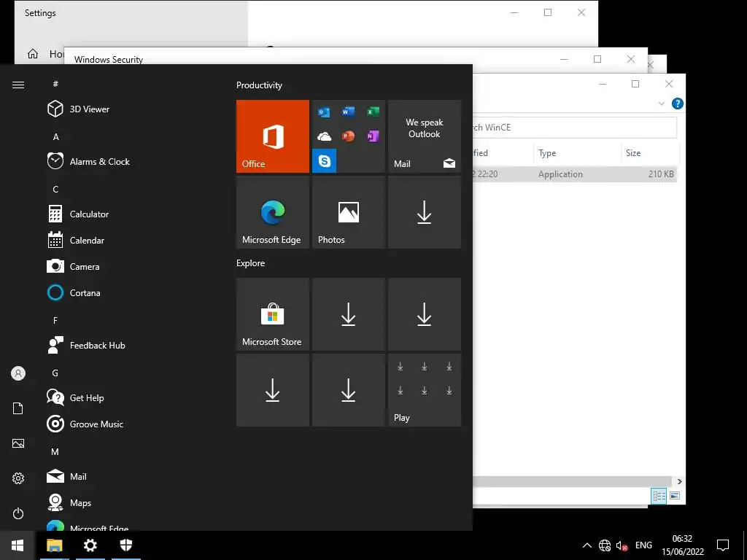This screenshot has height=560, width=747.
Task: Click the F section header
Action: [x=55, y=321]
